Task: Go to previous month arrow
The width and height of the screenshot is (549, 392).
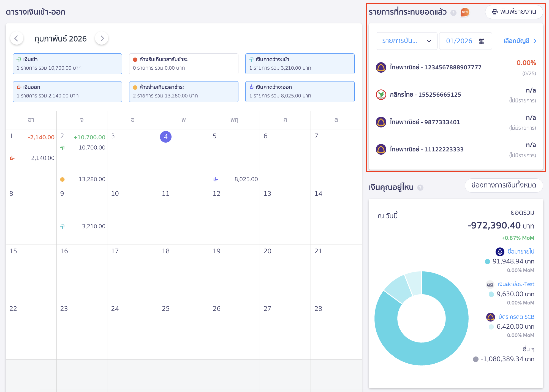Action: 17,39
